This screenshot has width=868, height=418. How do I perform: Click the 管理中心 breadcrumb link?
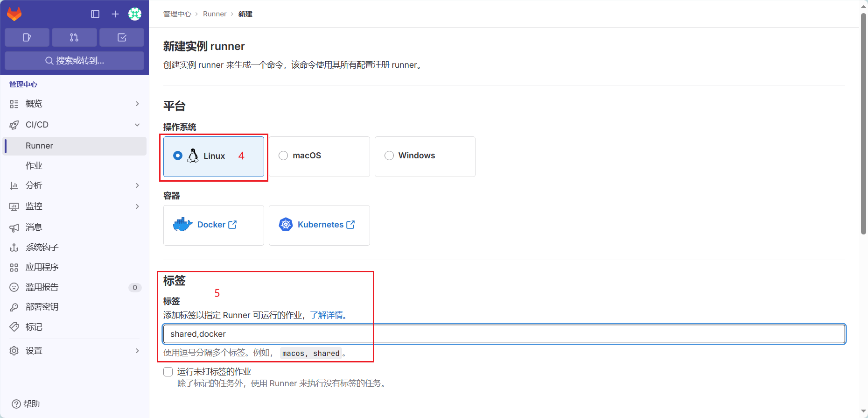pyautogui.click(x=177, y=14)
